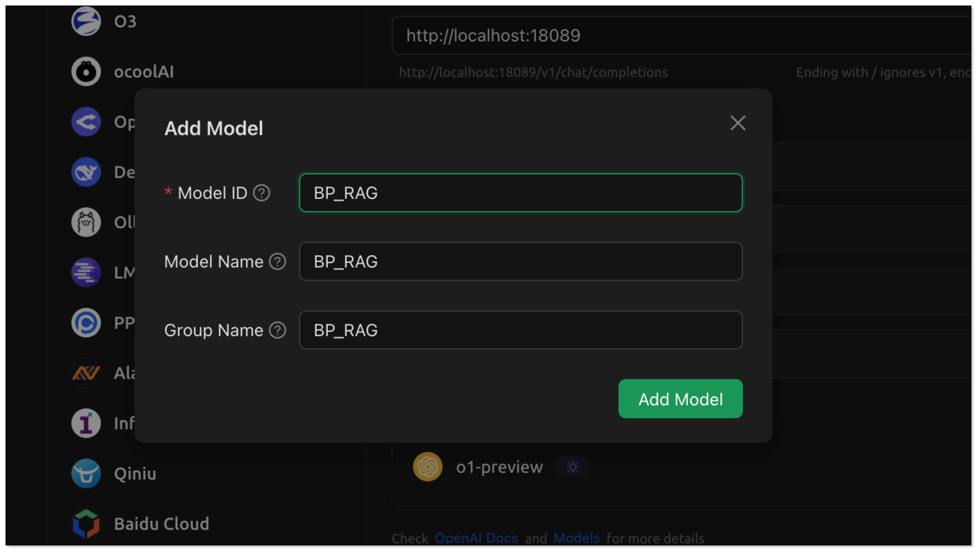
Task: Open Baidu Cloud provider
Action: (161, 524)
